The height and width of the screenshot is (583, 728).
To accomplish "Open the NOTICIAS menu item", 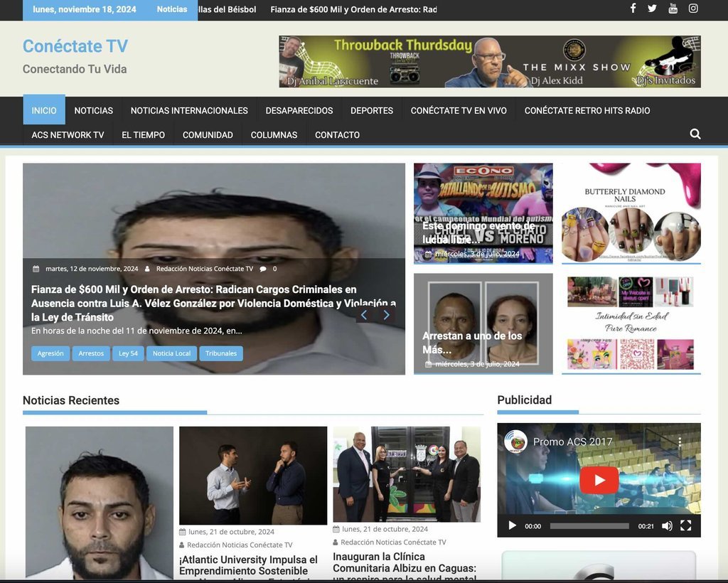I will [94, 110].
